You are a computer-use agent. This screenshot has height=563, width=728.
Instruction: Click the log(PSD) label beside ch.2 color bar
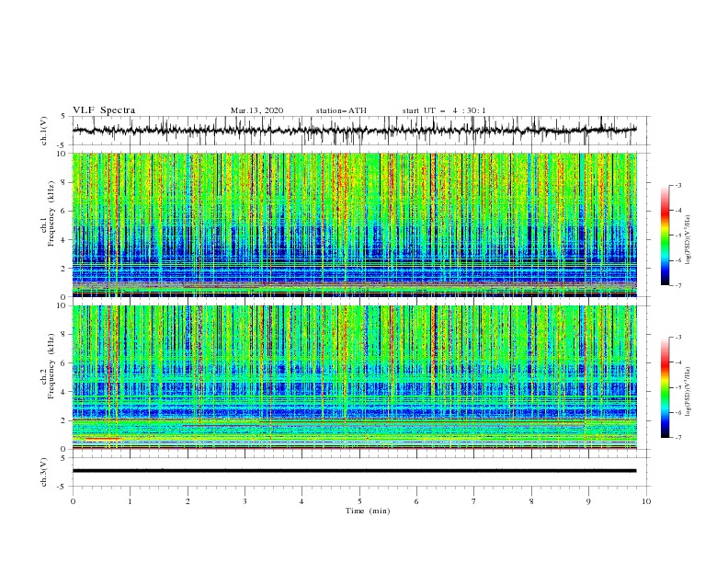click(x=689, y=392)
